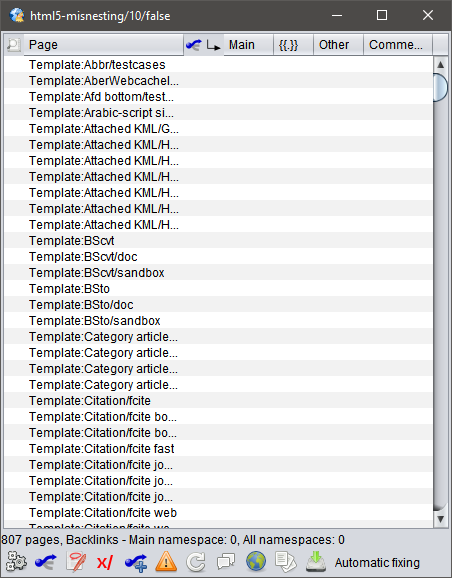
Task: Click the notepad with red pen icon
Action: (76, 562)
